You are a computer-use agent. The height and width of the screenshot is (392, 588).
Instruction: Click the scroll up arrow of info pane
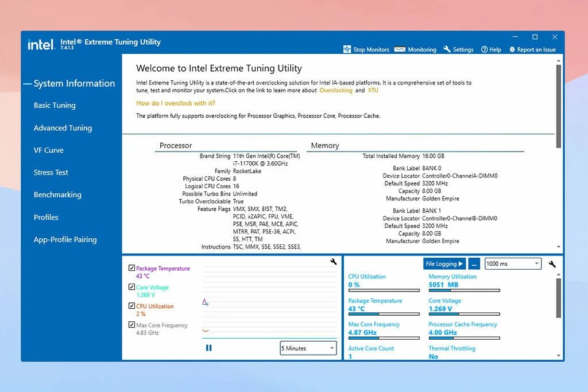coord(558,60)
